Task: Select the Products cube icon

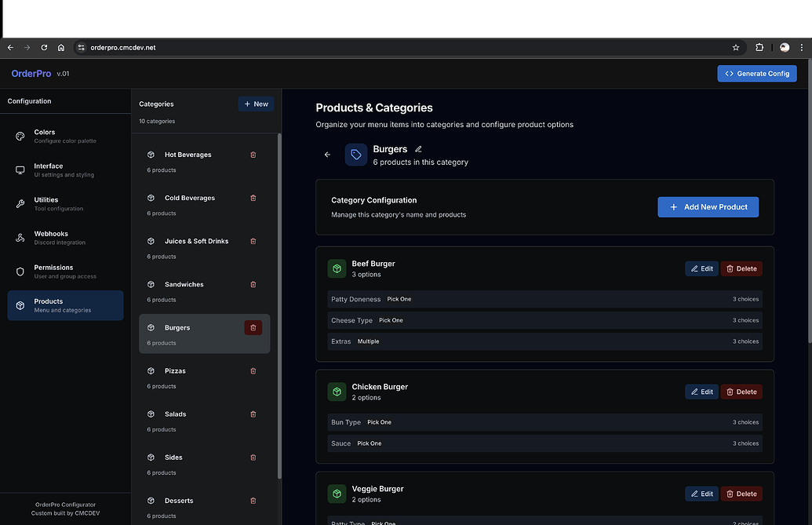Action: 20,305
